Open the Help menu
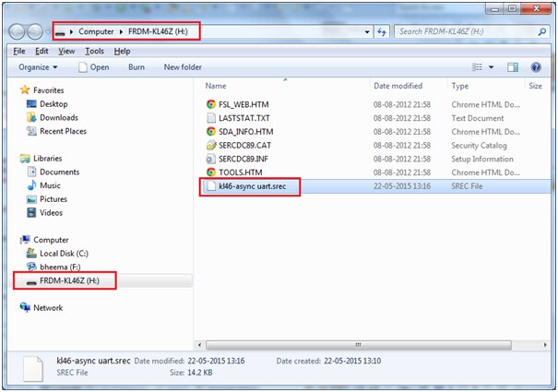 point(122,52)
